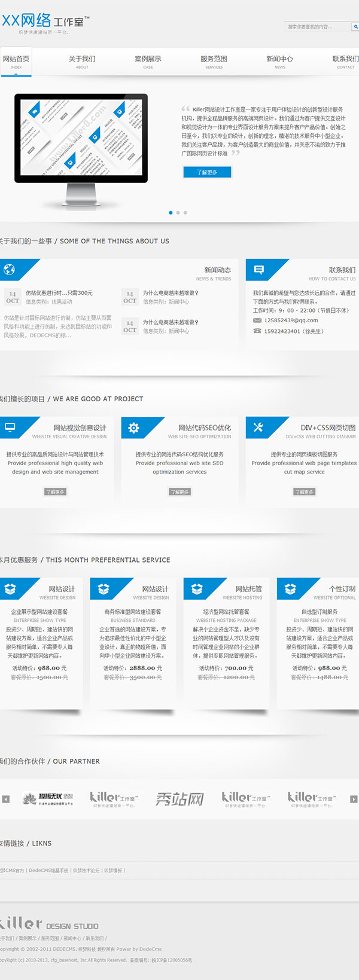Open the 关于我们 ABOUT nav item

[82, 62]
